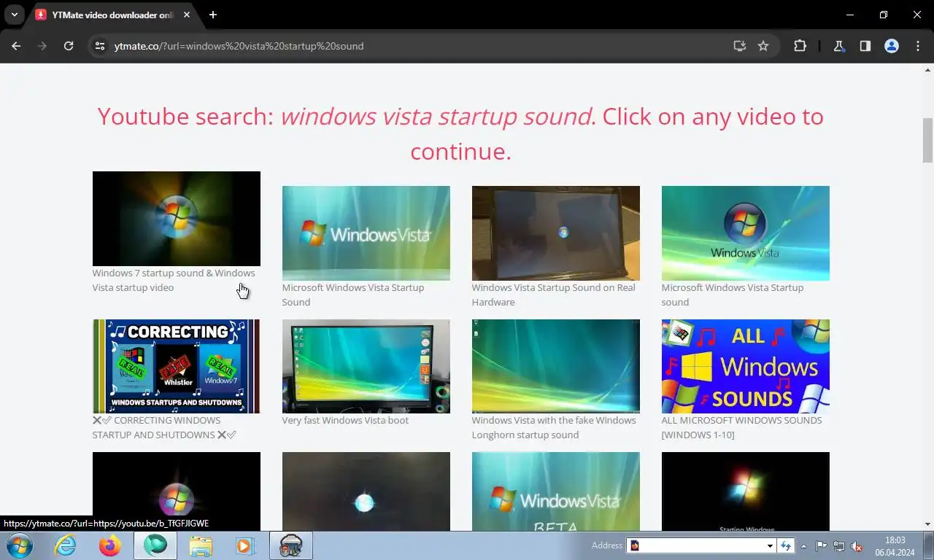Open Windows Vista Startup Sound on Real Hardware link
934x560 pixels.
(553, 295)
